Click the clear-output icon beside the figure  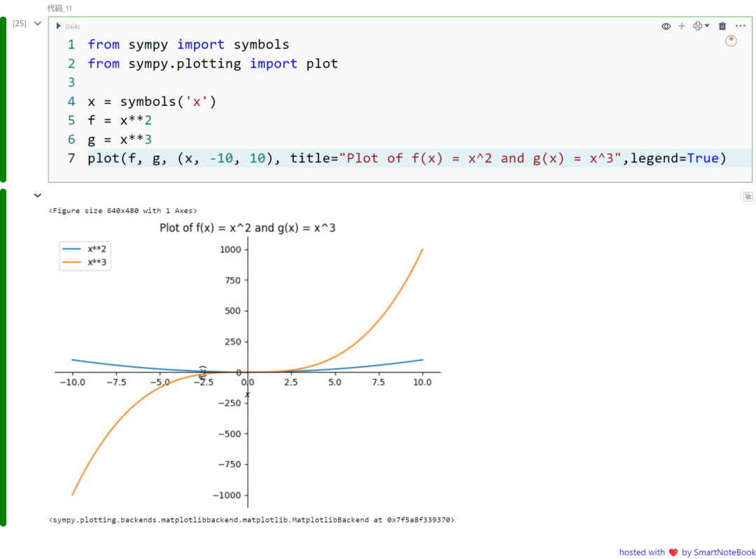tap(748, 197)
